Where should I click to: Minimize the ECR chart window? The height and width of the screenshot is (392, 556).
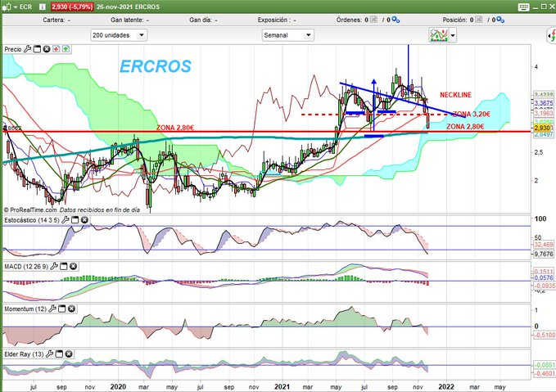click(x=536, y=7)
